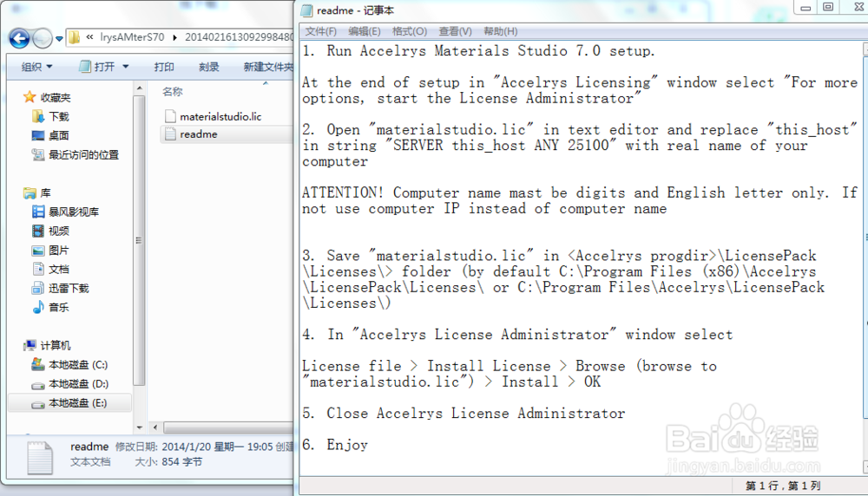This screenshot has width=868, height=496.
Task: Open 最近访问的位置 in sidebar
Action: (83, 155)
